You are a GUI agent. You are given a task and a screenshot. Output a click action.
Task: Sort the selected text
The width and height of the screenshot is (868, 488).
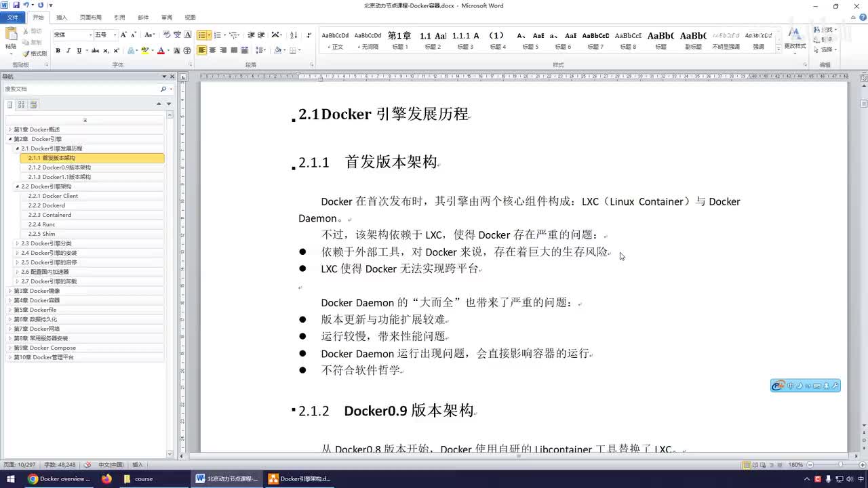[294, 35]
